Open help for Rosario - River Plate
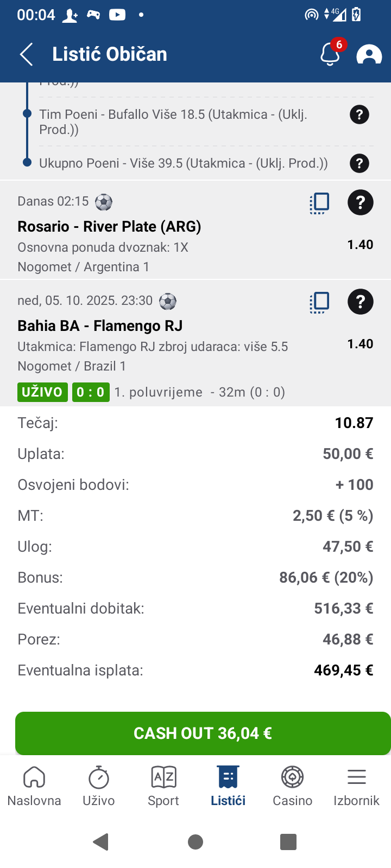 360,203
